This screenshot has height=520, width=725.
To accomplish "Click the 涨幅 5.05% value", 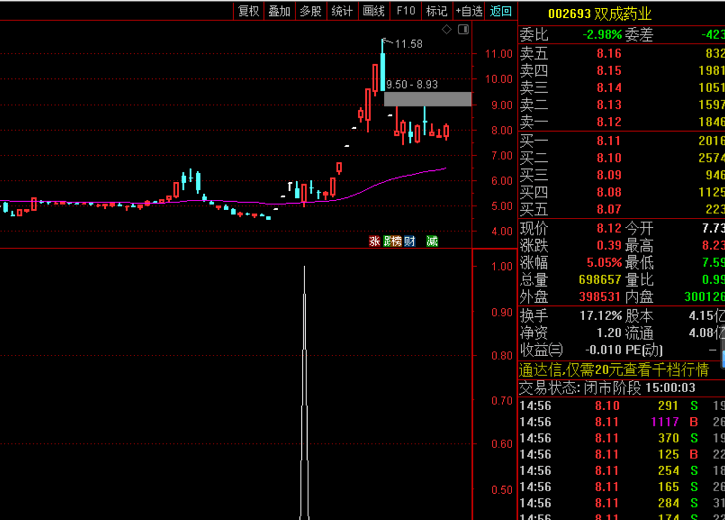I will (x=604, y=263).
